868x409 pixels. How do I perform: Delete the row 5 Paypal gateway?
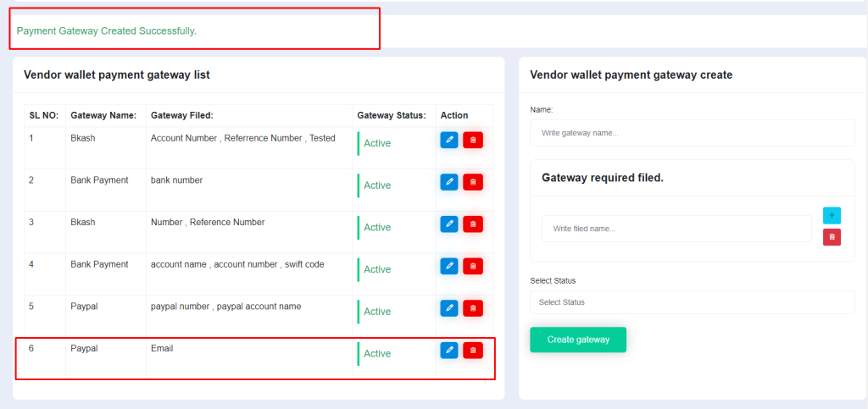[473, 308]
